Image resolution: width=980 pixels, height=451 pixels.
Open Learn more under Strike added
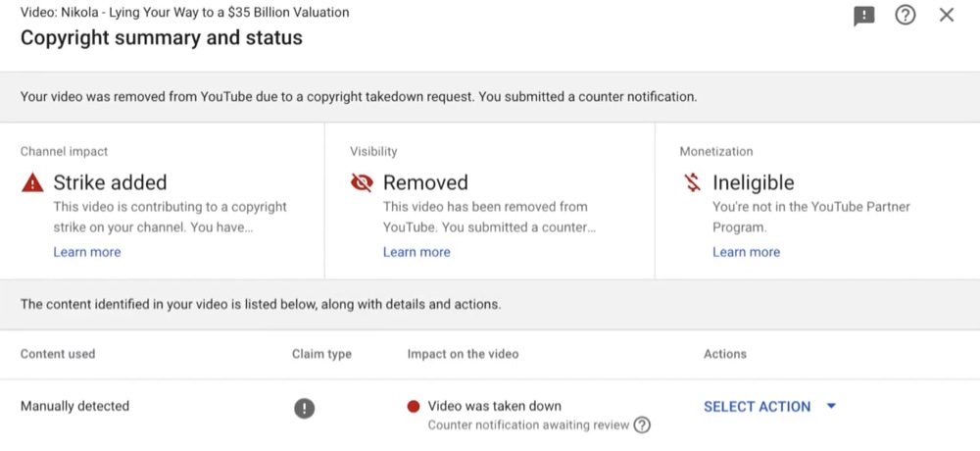coord(87,252)
